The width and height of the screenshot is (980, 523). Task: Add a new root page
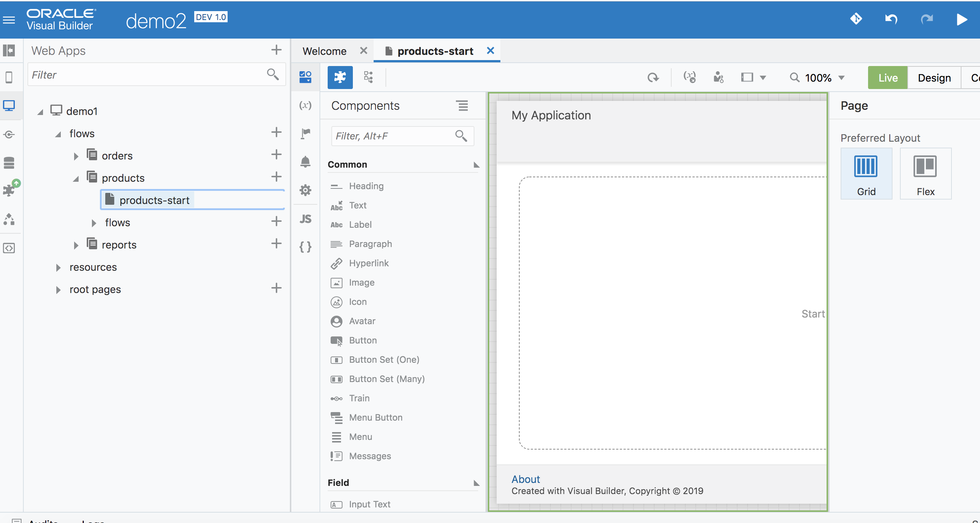pyautogui.click(x=276, y=288)
